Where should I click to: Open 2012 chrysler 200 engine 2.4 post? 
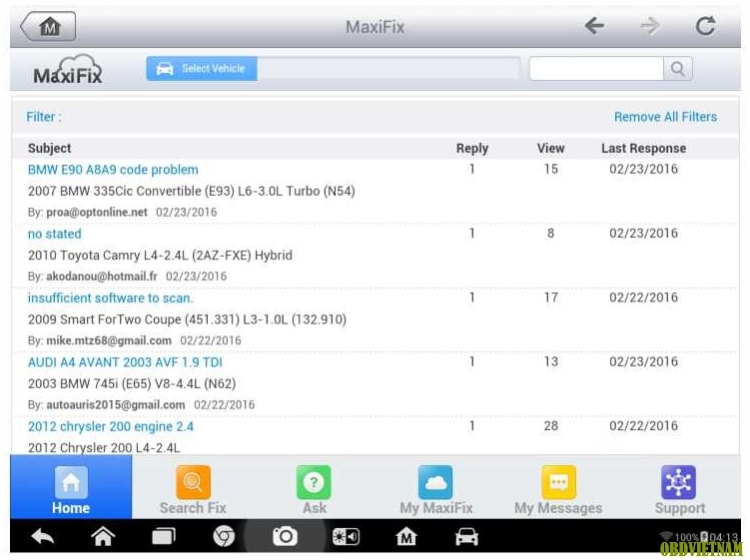pyautogui.click(x=111, y=426)
